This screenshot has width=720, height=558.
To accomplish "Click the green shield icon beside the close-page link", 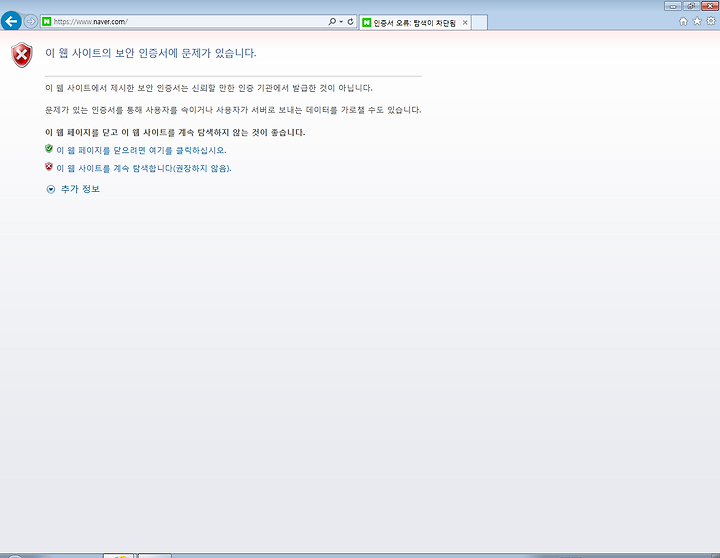I will (x=49, y=148).
